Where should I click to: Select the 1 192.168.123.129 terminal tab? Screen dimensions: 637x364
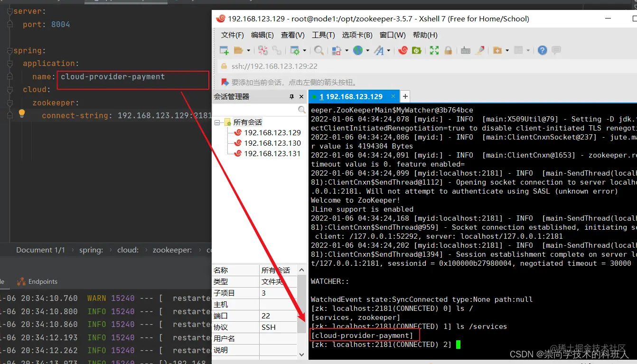tap(354, 96)
